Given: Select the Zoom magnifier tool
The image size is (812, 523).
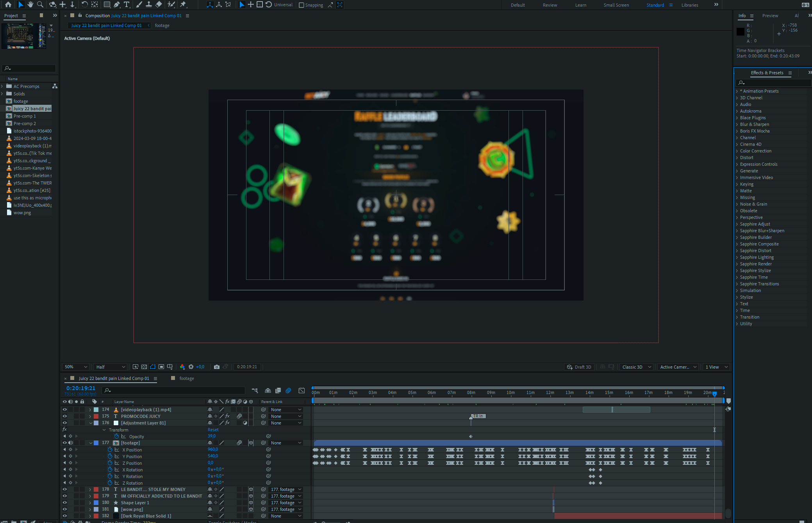Looking at the screenshot, I should click(x=40, y=5).
